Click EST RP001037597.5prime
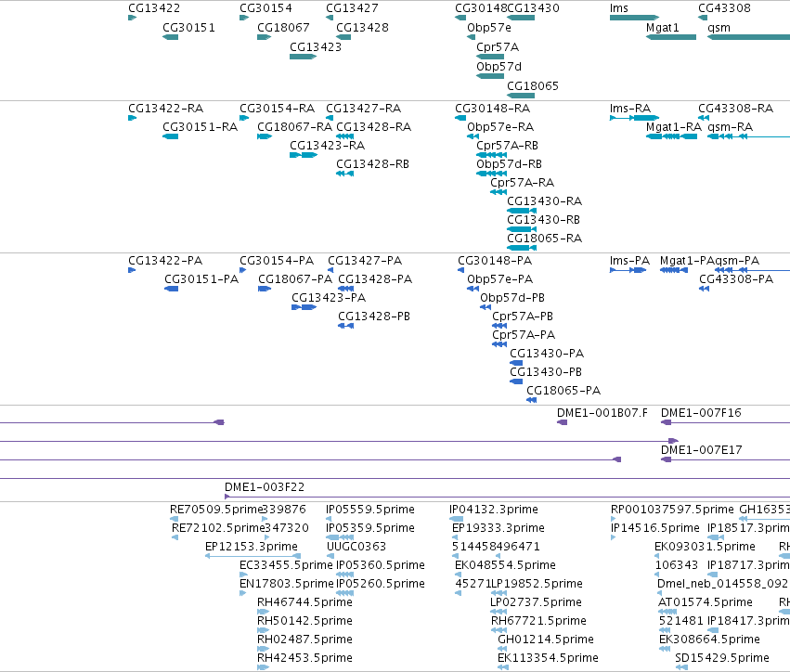Viewport: 790px width, 672px height. (614, 520)
